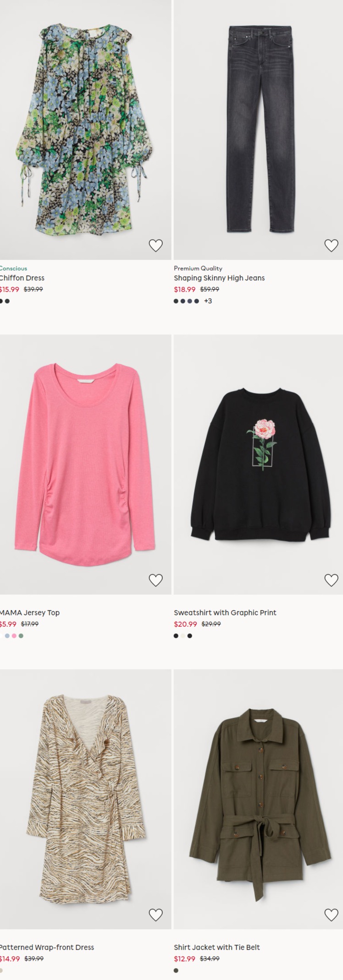Open the Chiffon Dress product title
This screenshot has height=980, width=343.
click(x=22, y=278)
